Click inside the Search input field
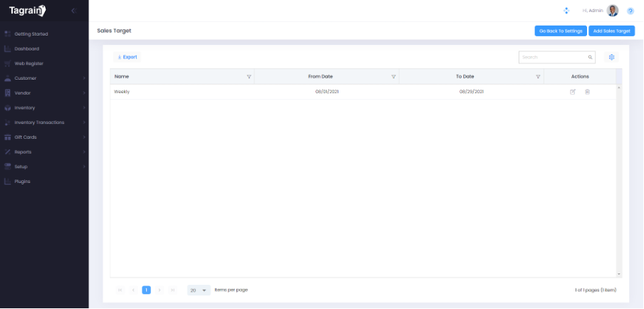The height and width of the screenshot is (309, 644). (552, 57)
